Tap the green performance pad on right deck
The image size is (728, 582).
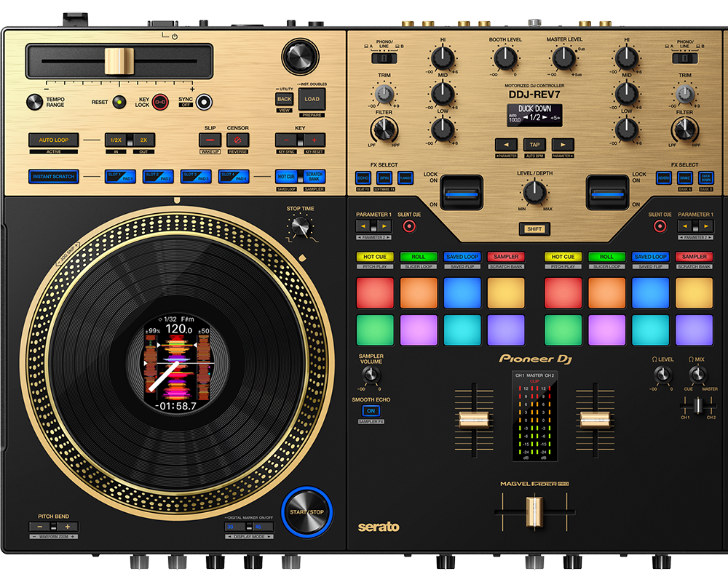[563, 330]
